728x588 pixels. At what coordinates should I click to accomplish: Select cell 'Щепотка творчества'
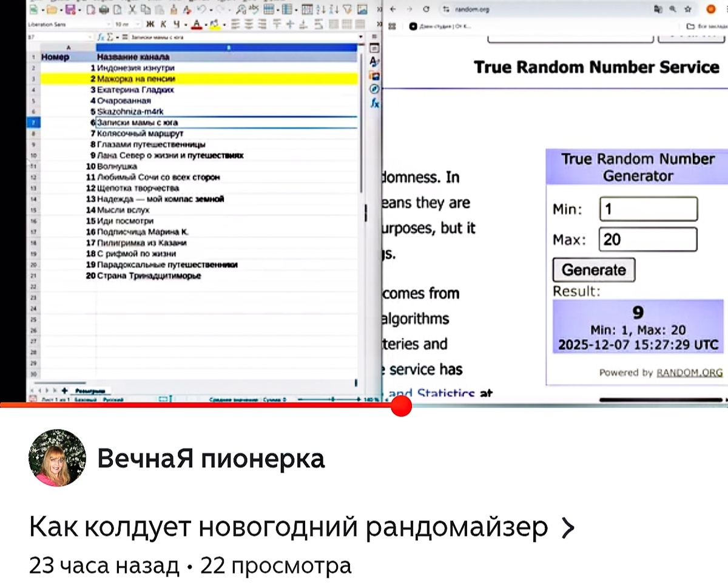[x=227, y=188]
